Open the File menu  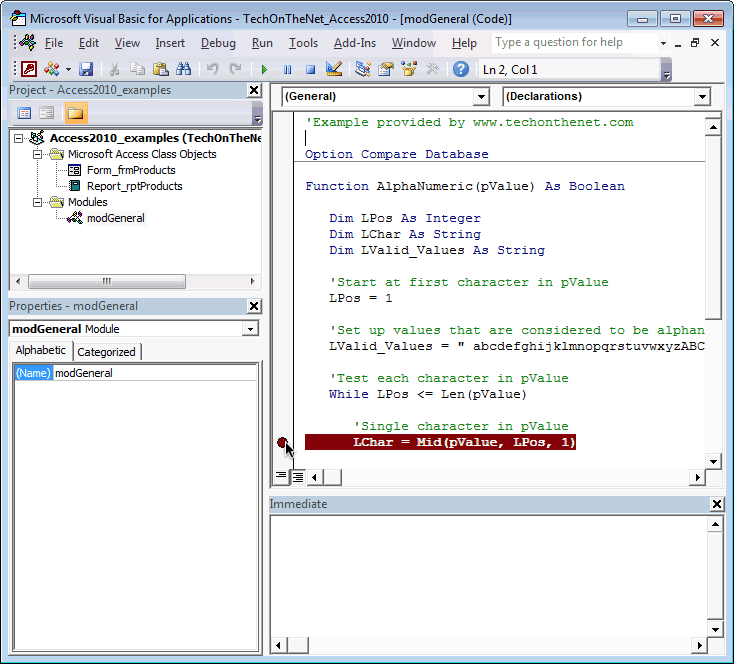click(x=54, y=43)
